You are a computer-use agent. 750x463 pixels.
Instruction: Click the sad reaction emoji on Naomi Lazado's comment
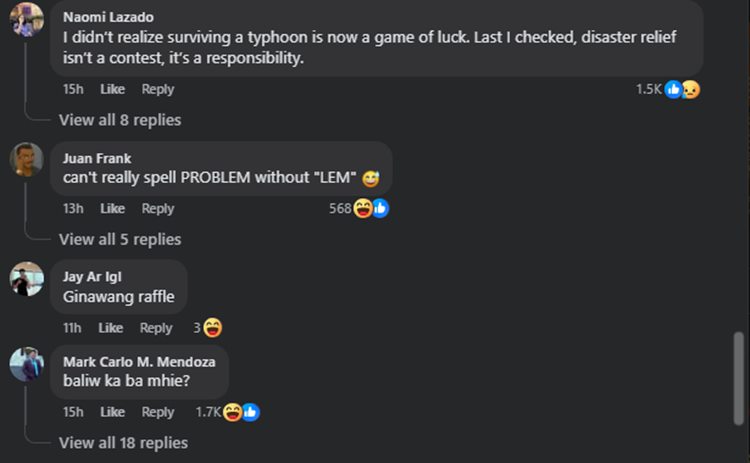click(691, 89)
